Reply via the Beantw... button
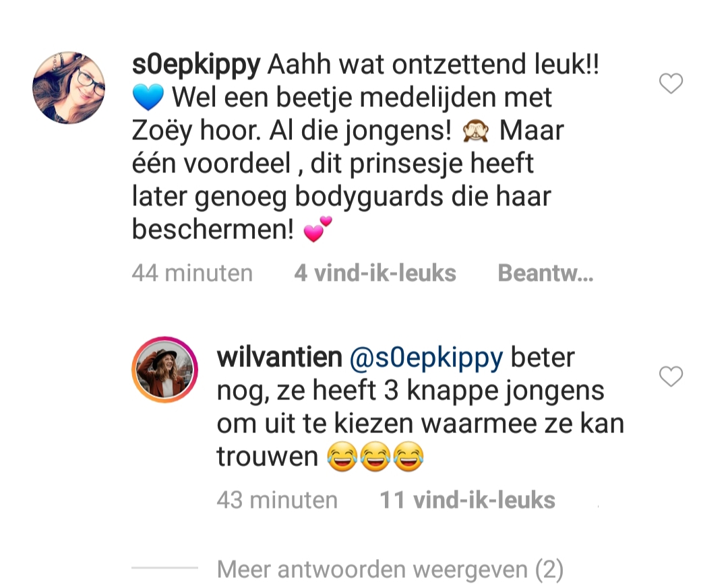 coord(545,273)
